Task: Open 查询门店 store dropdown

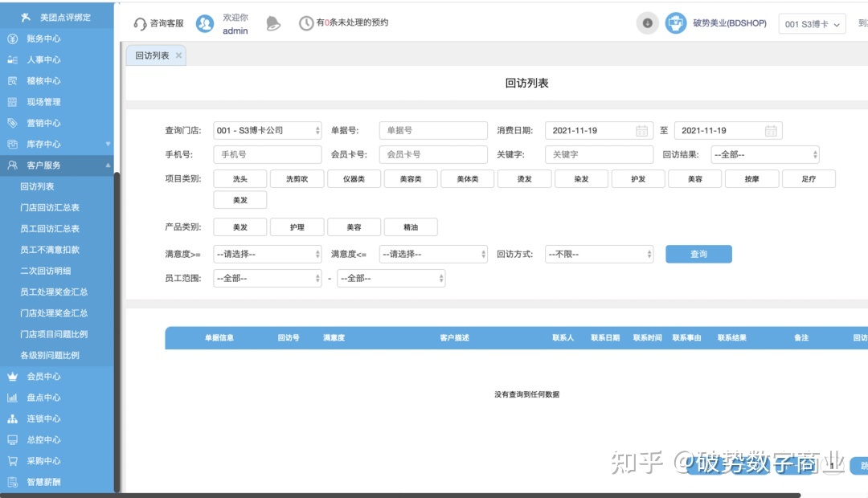Action: [268, 131]
